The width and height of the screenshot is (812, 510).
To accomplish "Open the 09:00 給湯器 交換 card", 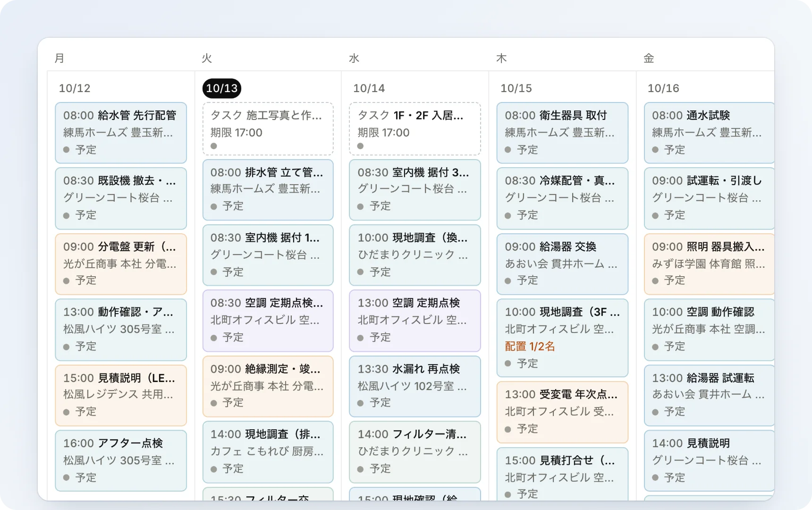I will (562, 264).
